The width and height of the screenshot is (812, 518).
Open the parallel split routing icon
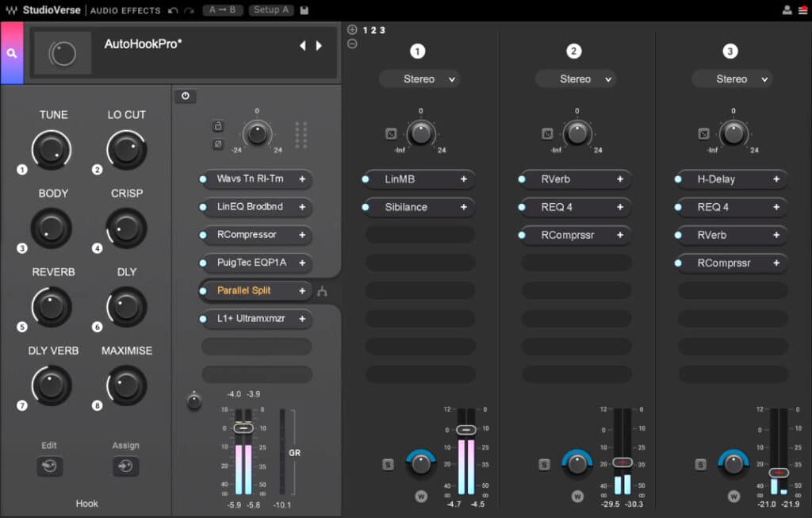tap(322, 291)
